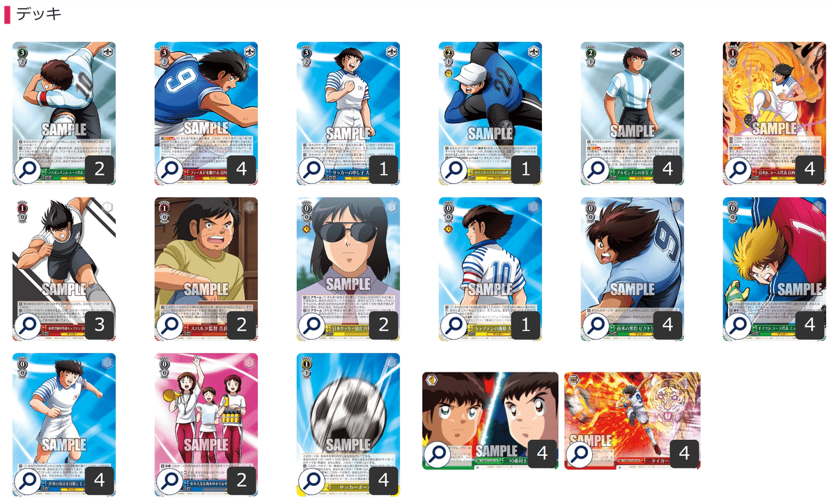Click magnifier on blond goalkeeper red jersey card

[x=738, y=325]
